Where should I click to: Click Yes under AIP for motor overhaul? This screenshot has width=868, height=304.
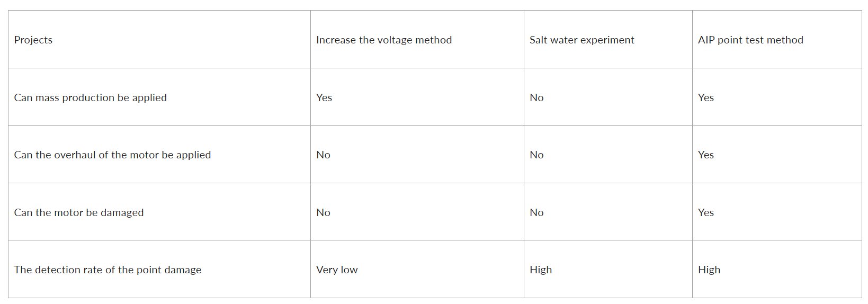pos(706,155)
